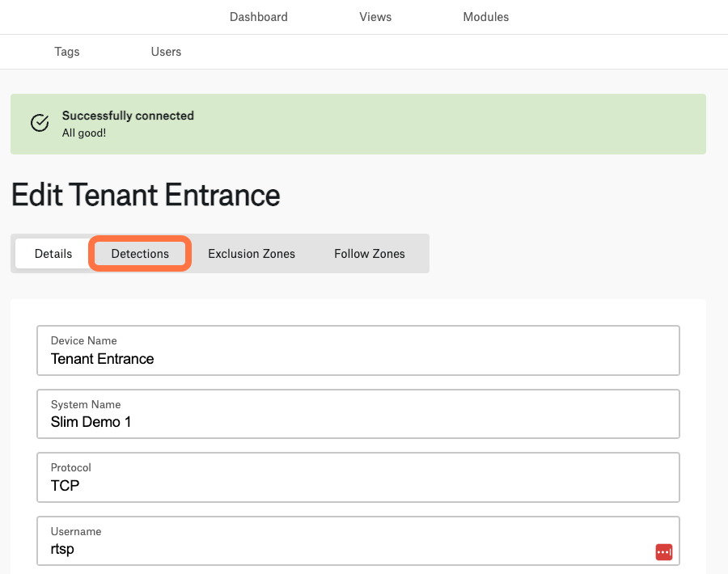The width and height of the screenshot is (728, 574).
Task: Click the checkmark circle success icon
Action: pos(40,123)
